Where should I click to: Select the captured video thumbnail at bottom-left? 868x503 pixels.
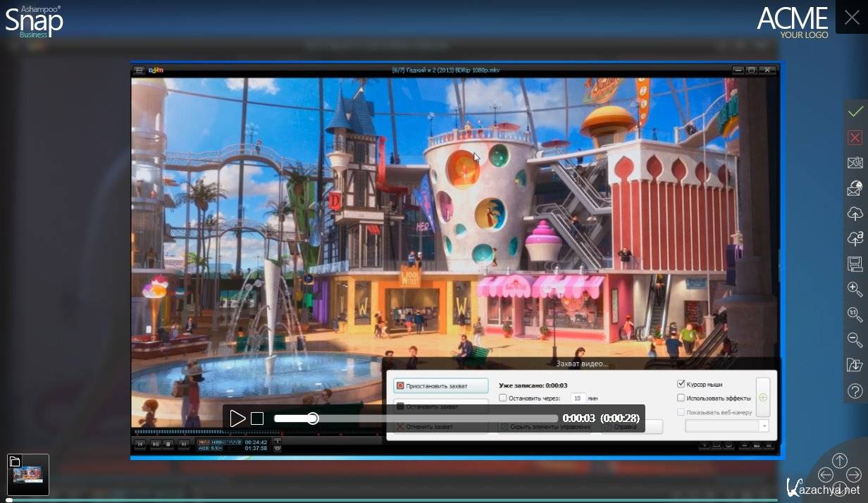[28, 475]
